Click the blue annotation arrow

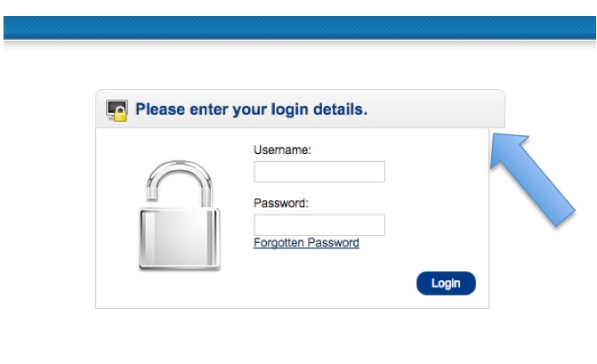532,180
